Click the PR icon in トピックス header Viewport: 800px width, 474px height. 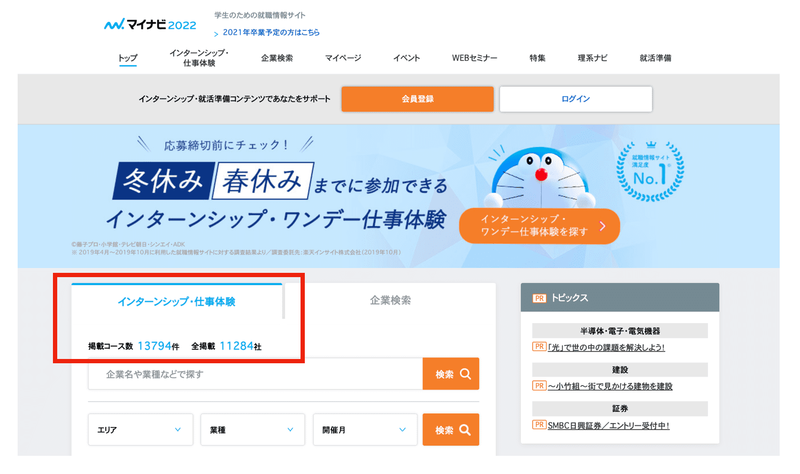tap(539, 298)
